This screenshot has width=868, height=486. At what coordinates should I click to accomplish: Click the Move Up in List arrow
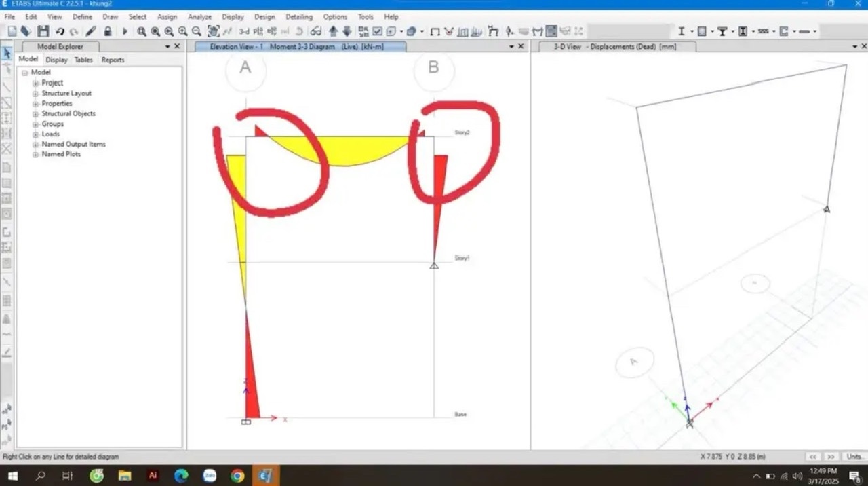pyautogui.click(x=333, y=31)
